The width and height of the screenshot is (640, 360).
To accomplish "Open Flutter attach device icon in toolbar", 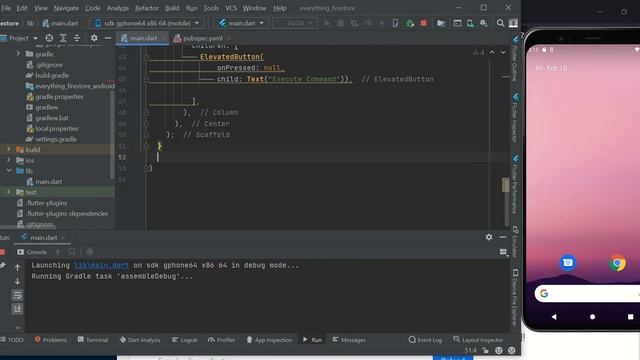I will coord(395,23).
